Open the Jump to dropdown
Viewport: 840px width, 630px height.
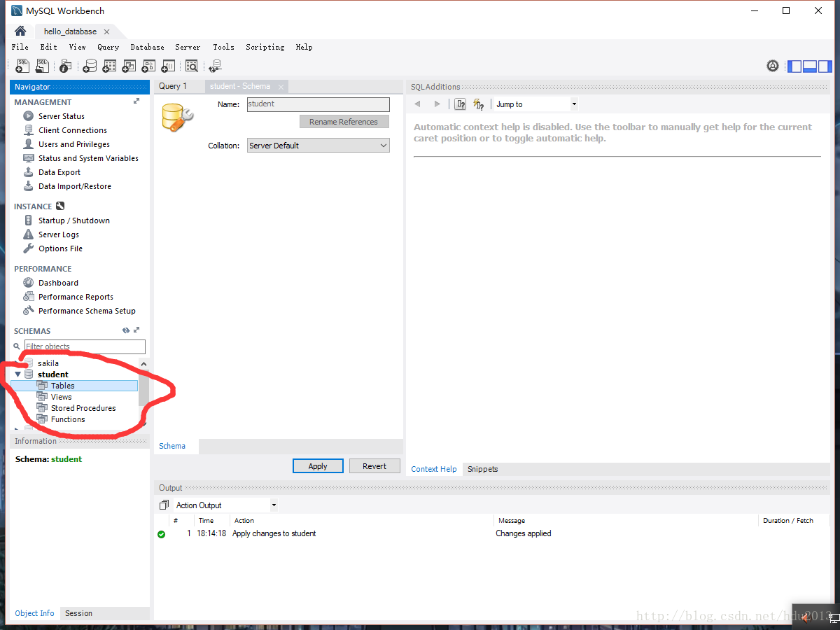tap(536, 104)
